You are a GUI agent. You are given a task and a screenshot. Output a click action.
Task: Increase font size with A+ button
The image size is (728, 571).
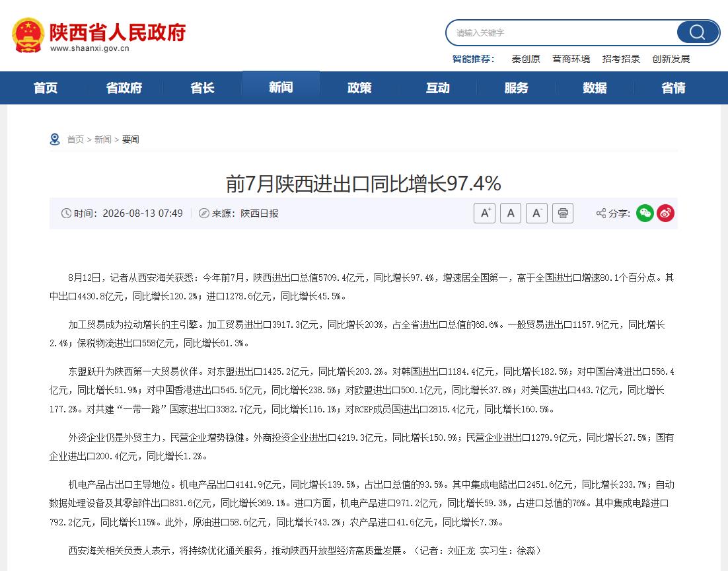(x=484, y=213)
